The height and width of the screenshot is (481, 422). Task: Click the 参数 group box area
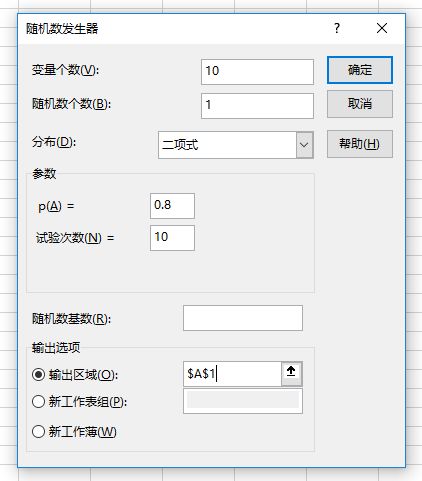[x=170, y=233]
